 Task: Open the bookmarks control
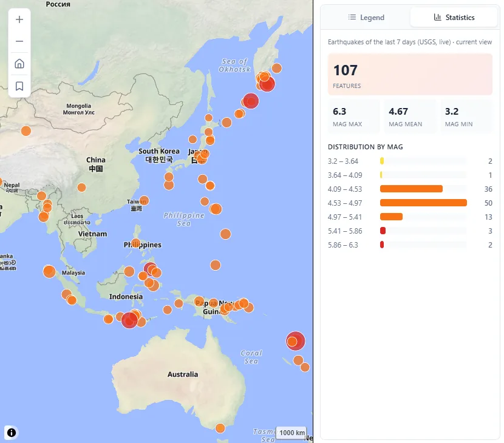(19, 86)
